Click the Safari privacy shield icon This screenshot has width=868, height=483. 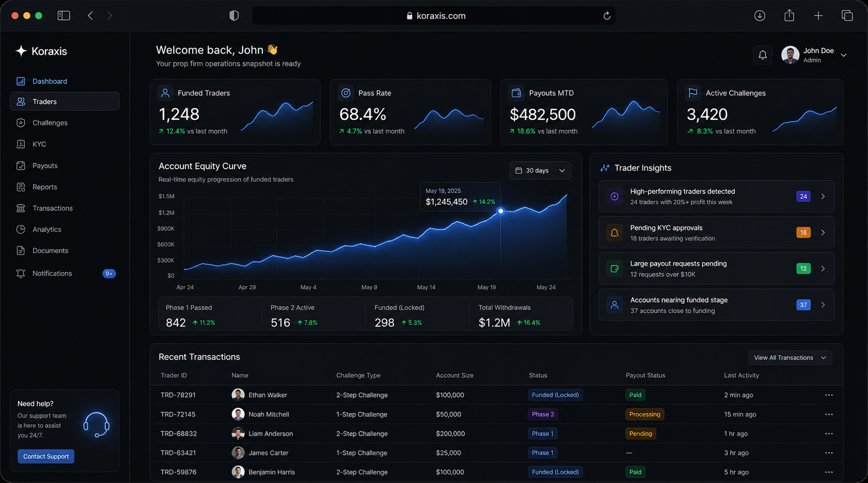234,15
